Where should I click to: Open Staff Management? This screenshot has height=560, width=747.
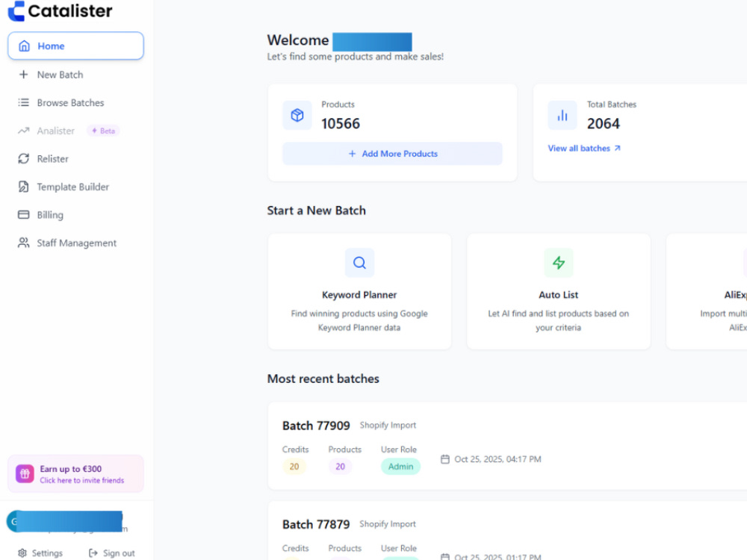coord(77,243)
